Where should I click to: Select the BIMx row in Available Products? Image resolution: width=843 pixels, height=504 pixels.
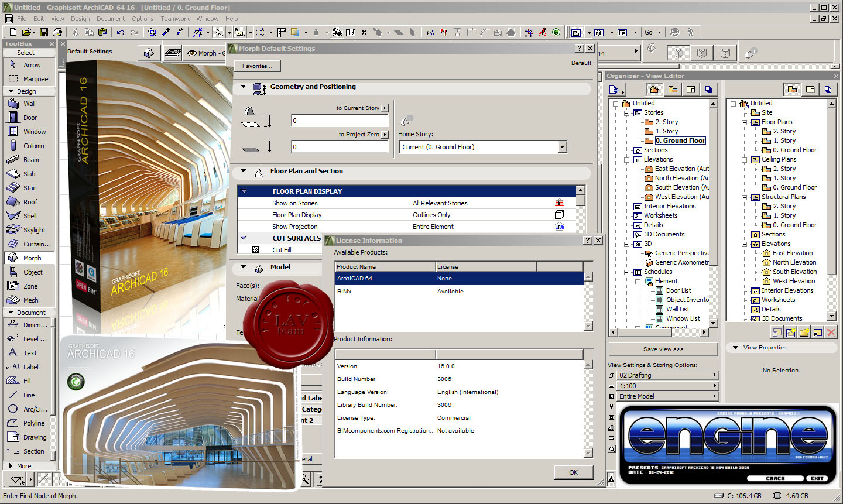pos(459,291)
